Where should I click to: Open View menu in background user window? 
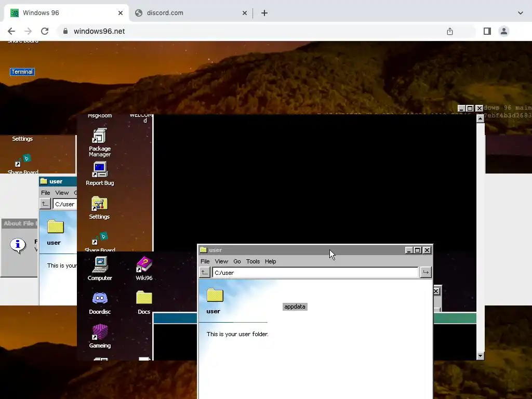[62, 193]
